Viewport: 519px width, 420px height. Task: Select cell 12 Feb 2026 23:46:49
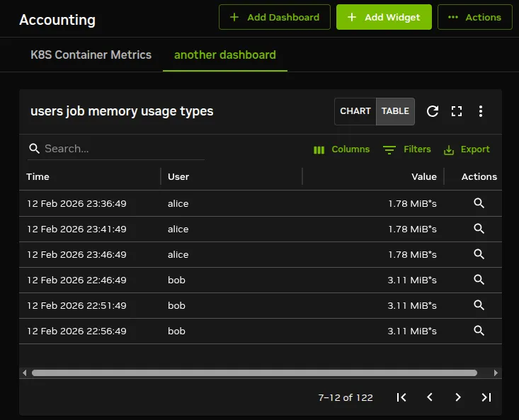pos(76,254)
